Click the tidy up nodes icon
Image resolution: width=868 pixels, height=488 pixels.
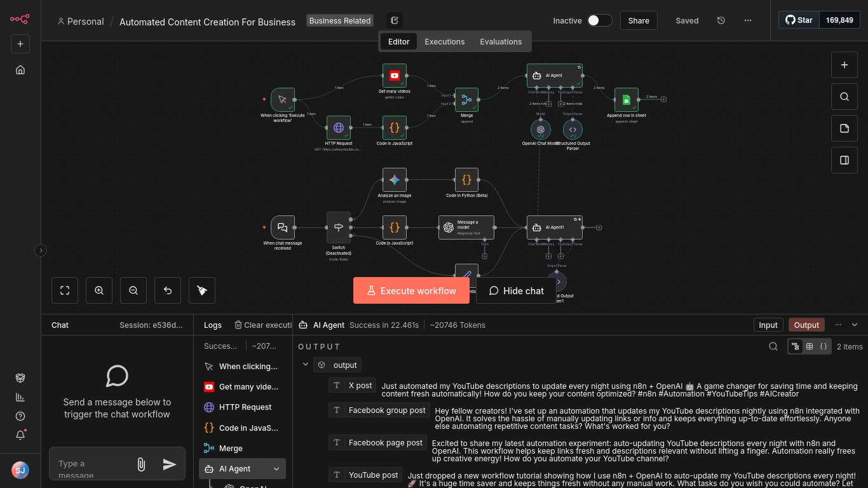pyautogui.click(x=202, y=290)
